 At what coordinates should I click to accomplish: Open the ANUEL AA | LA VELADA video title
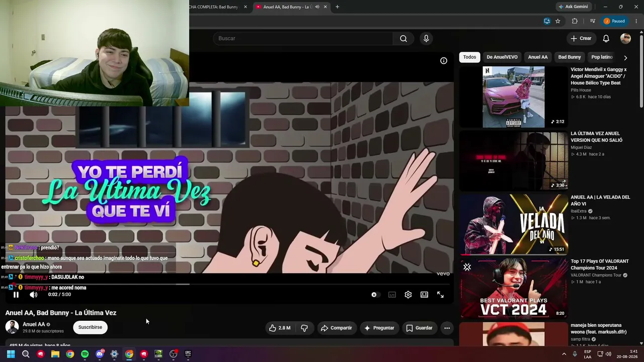point(600,201)
